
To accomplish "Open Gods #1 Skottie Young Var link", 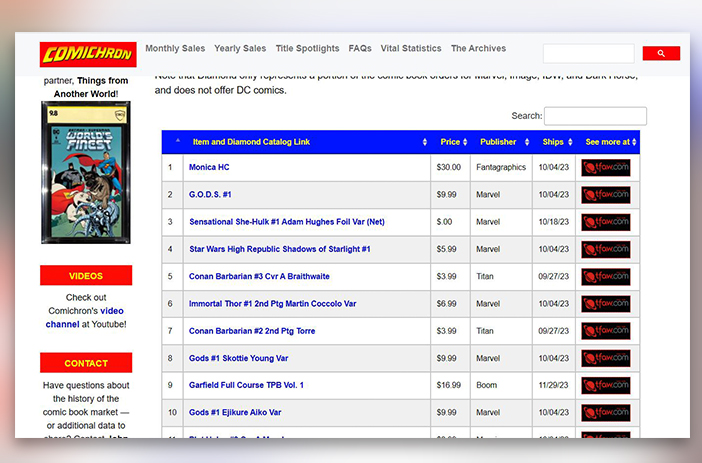I will click(x=239, y=359).
